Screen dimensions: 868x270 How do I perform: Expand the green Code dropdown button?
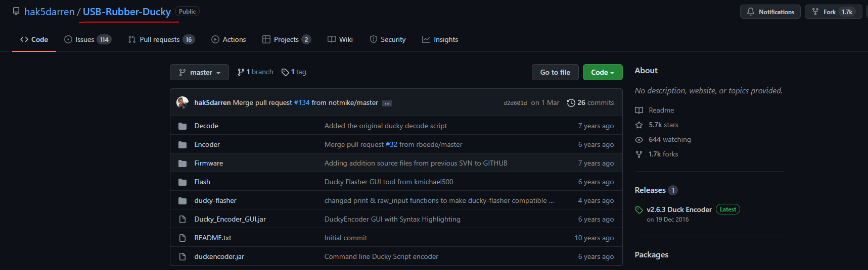click(603, 72)
